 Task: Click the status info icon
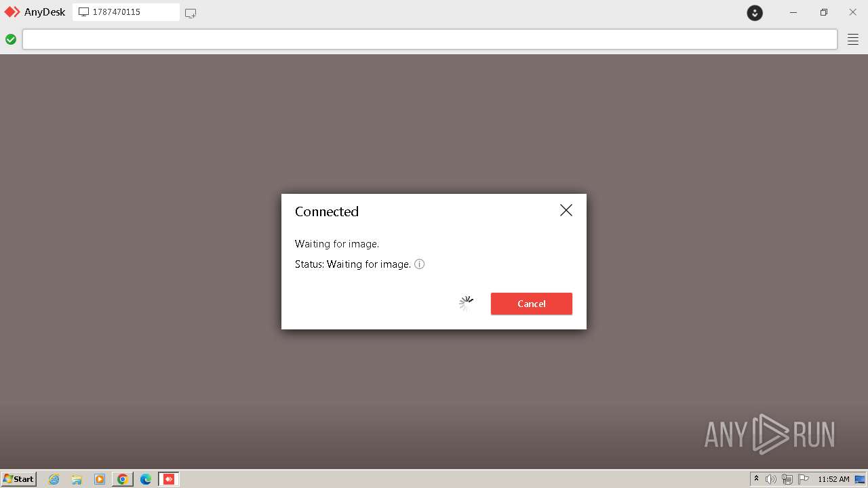420,264
